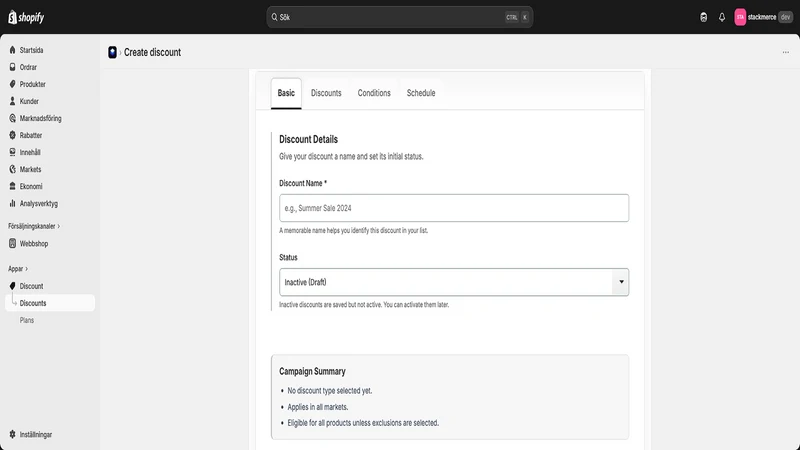Open the Markets globe icon

pyautogui.click(x=12, y=169)
